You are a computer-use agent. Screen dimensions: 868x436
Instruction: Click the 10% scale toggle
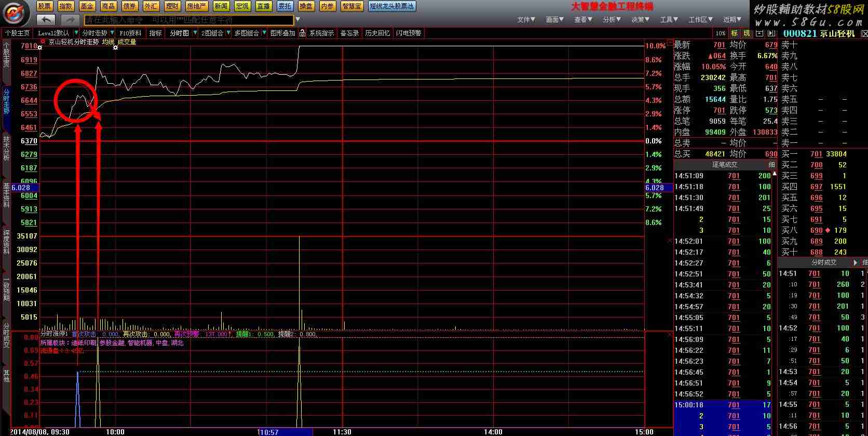721,33
